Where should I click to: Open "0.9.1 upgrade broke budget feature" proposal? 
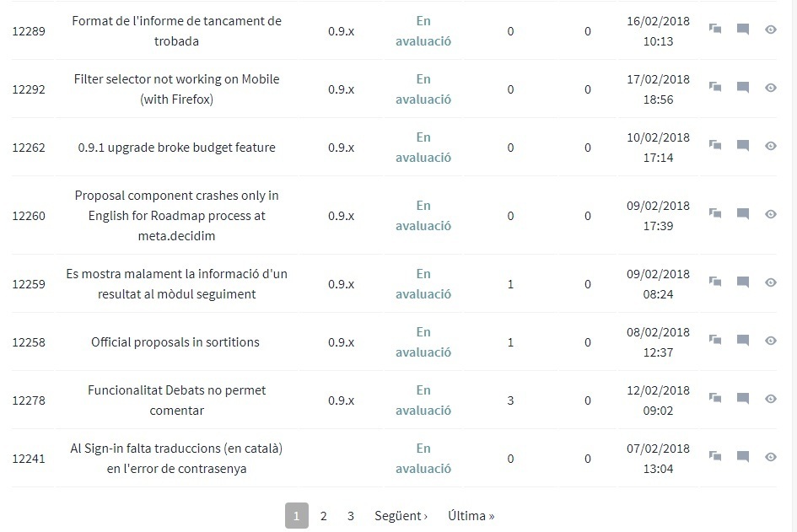pos(176,148)
